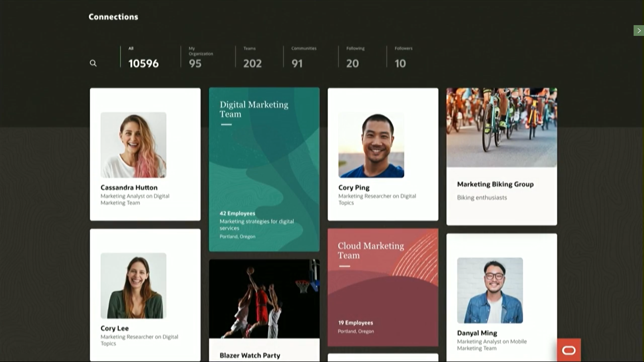Screen dimensions: 644x362
Task: Click the Cory Ping name link
Action: point(354,188)
